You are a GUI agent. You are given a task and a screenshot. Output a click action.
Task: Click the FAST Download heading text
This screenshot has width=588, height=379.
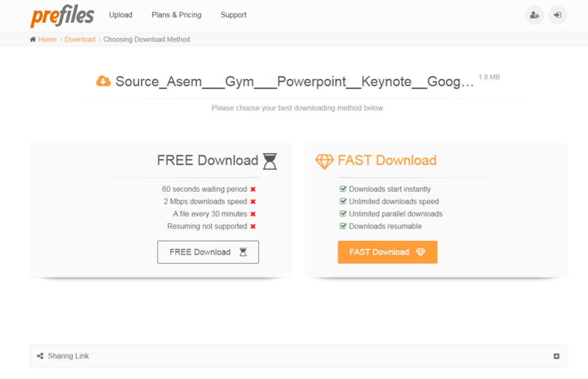(387, 160)
